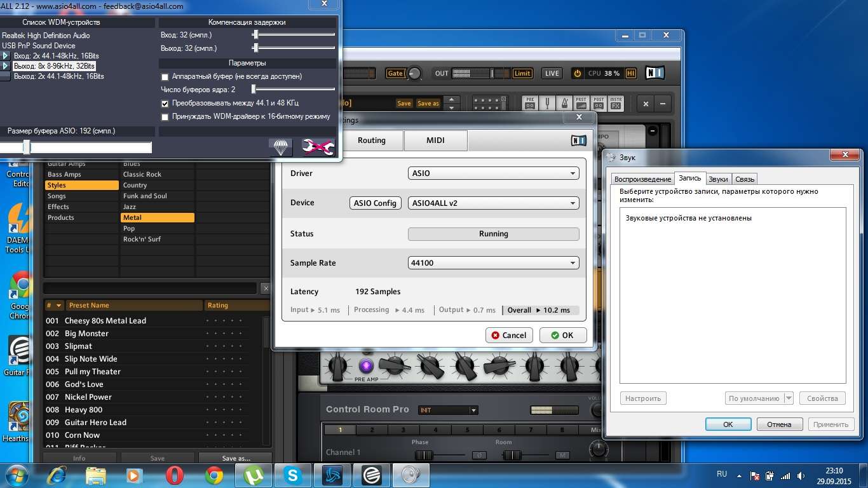Open the Воспроизведение tab in sound dialog
868x488 pixels.
pos(642,179)
